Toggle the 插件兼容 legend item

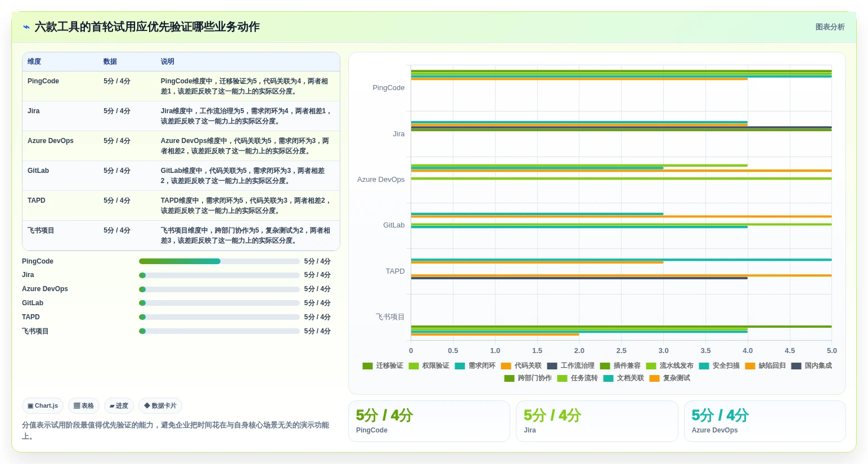point(620,365)
